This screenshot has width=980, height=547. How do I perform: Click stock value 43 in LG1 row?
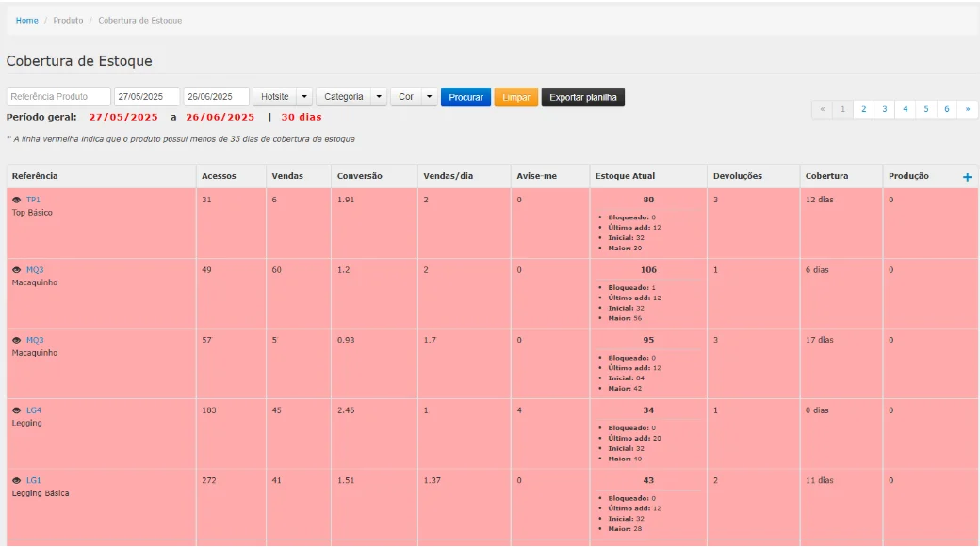pyautogui.click(x=648, y=481)
